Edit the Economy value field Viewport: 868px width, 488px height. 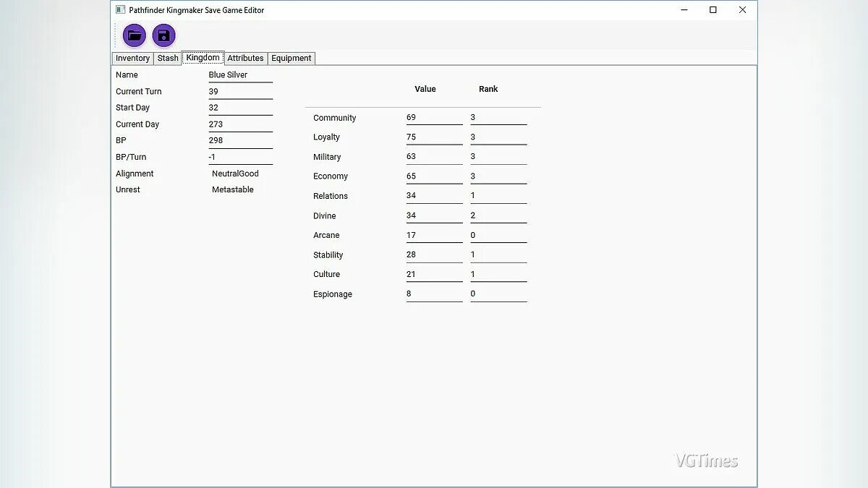(x=435, y=176)
